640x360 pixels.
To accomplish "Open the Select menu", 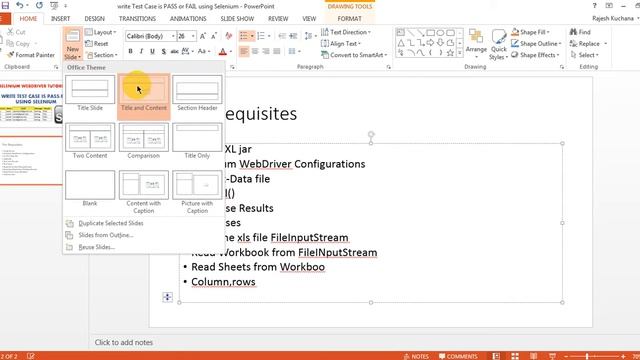I will [x=584, y=55].
